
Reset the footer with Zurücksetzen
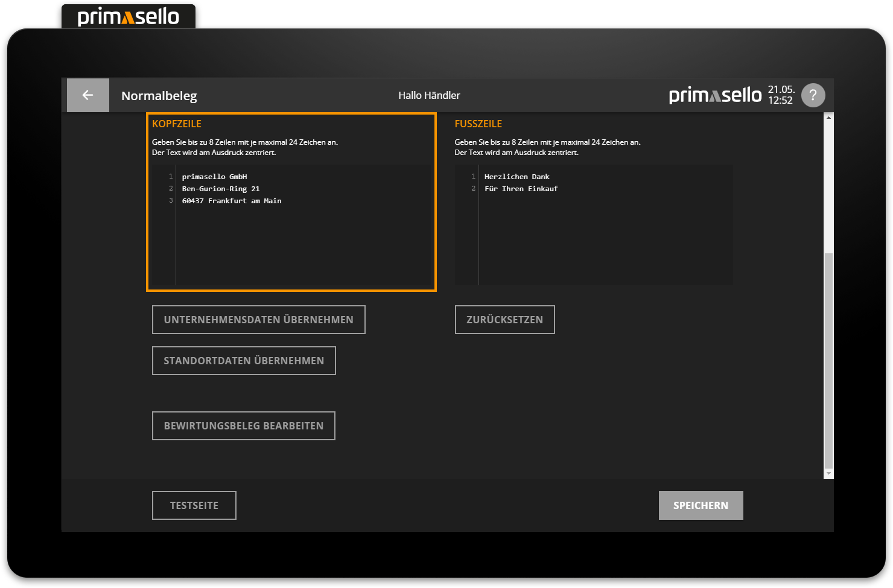point(504,320)
